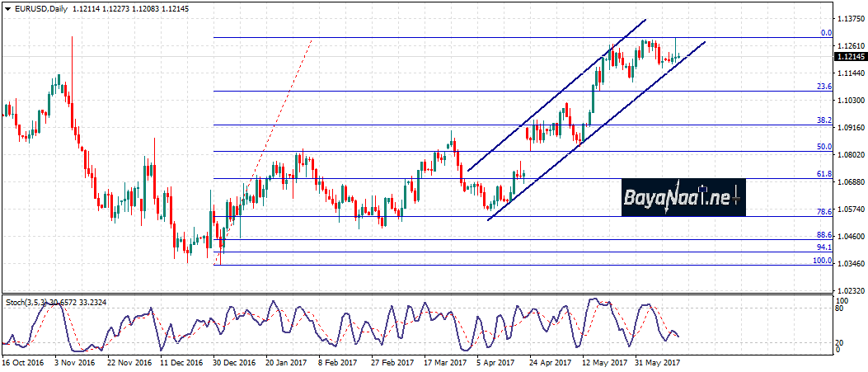Screen dimensions: 868x372
Task: Click the 78.6 Fibonacci level label
Action: [823, 212]
